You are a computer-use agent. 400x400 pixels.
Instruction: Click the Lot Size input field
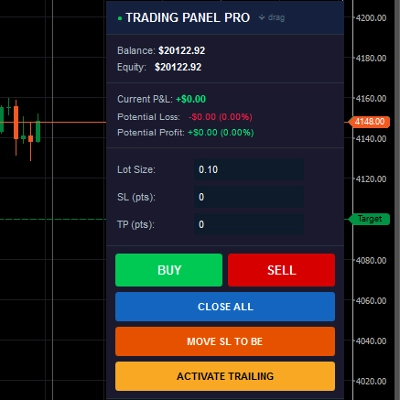click(249, 169)
